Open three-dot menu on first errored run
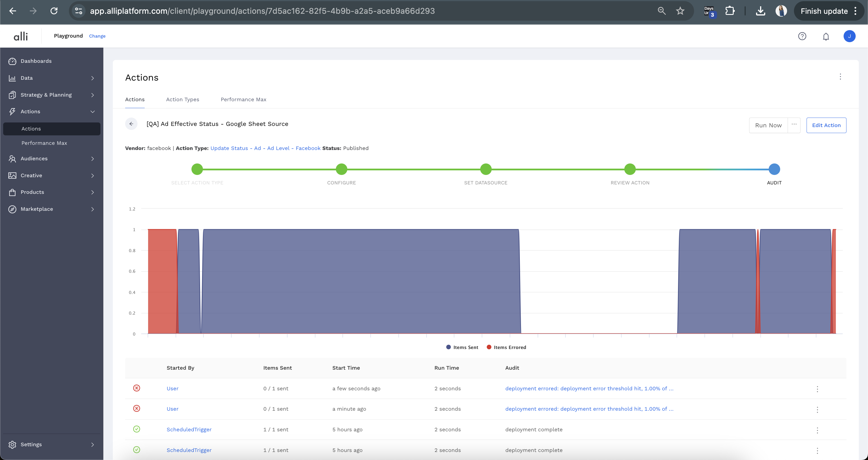 (817, 389)
